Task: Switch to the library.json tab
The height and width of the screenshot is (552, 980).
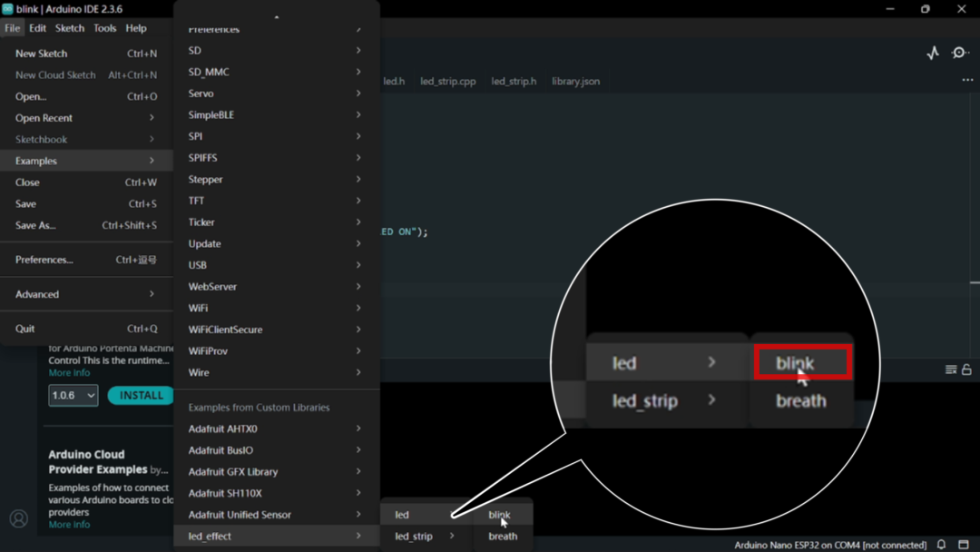Action: tap(575, 82)
